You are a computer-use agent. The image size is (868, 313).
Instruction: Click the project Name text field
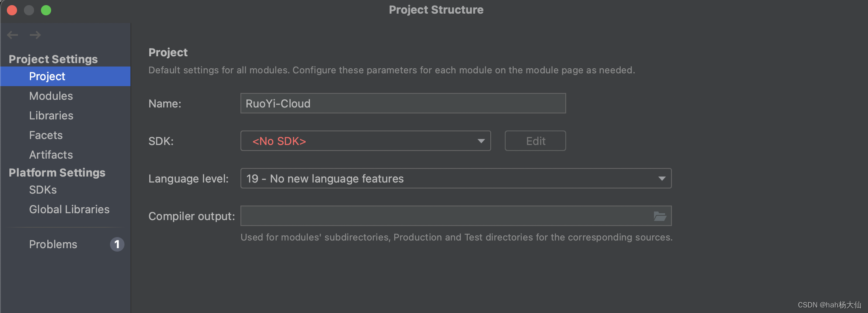403,104
